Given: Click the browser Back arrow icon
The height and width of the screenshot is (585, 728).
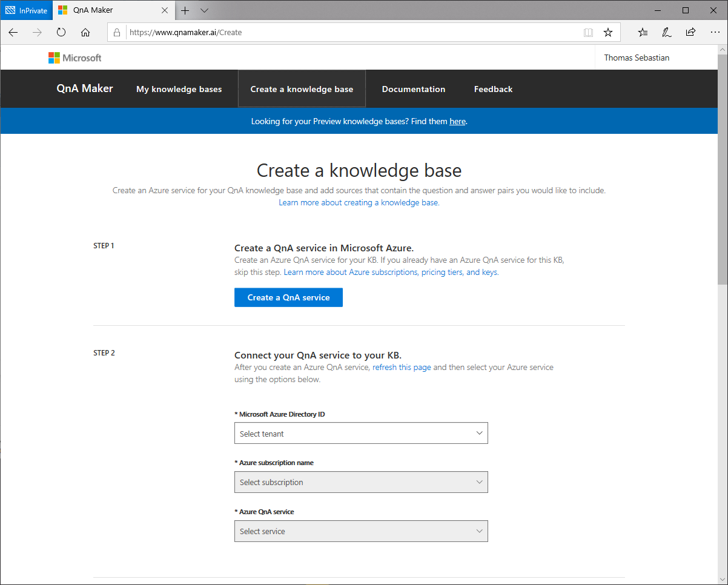Looking at the screenshot, I should tap(13, 33).
